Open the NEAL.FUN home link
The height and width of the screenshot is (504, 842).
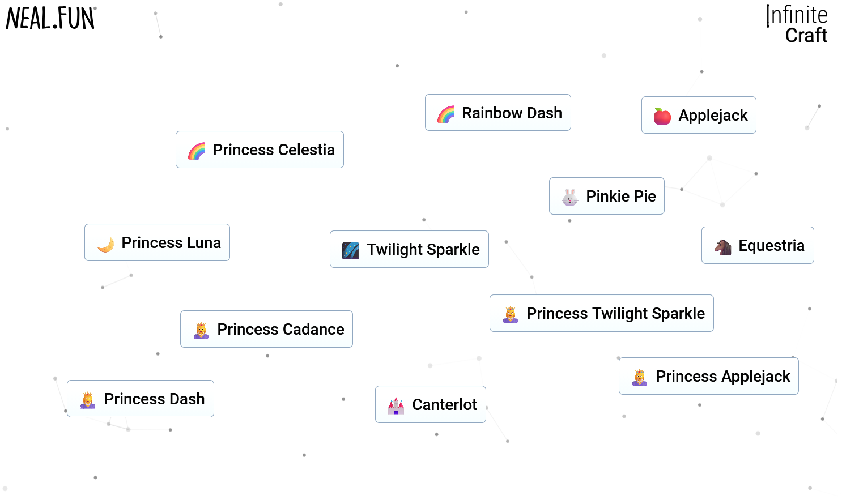click(x=51, y=18)
